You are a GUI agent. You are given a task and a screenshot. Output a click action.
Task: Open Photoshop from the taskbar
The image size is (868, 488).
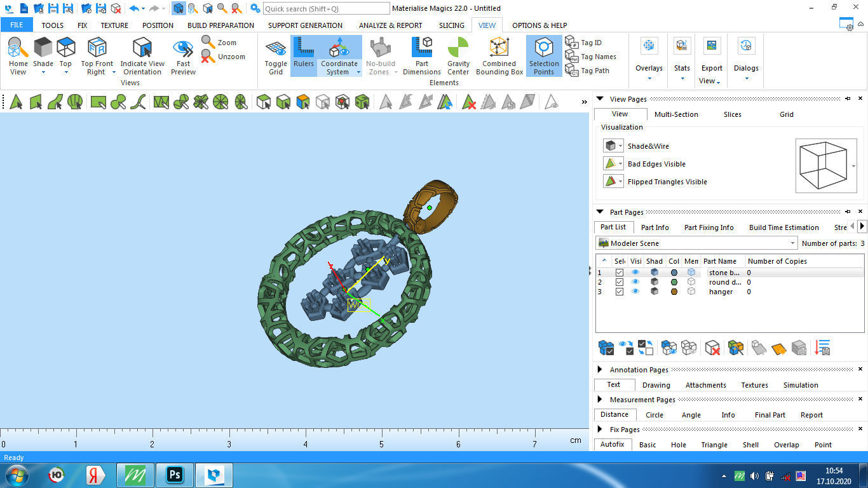point(174,475)
